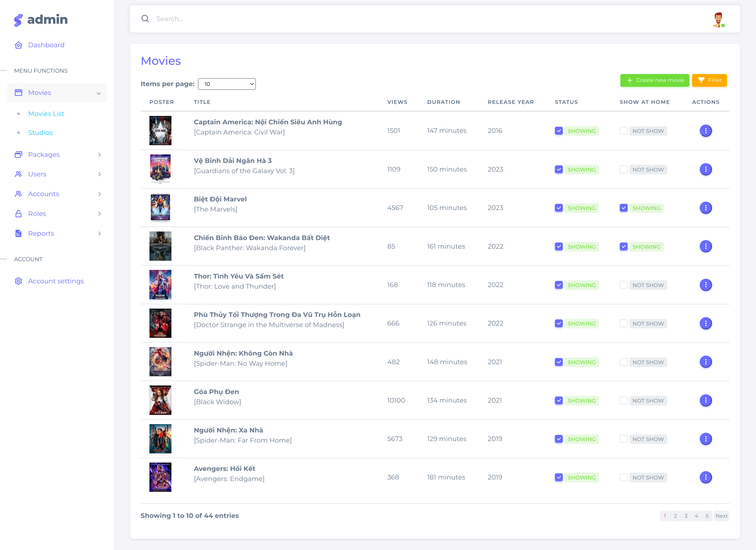Open actions menu for Avengers: Endgame

tap(705, 477)
